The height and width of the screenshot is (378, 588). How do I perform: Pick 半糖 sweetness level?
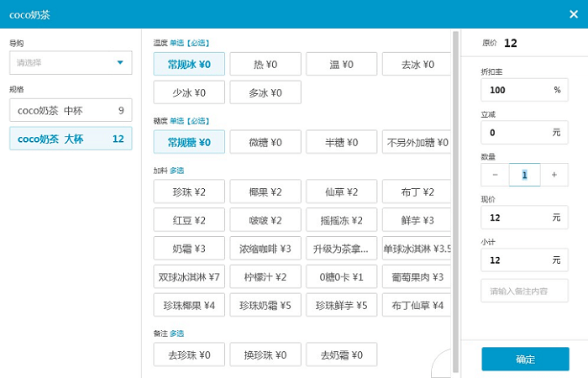pos(340,142)
